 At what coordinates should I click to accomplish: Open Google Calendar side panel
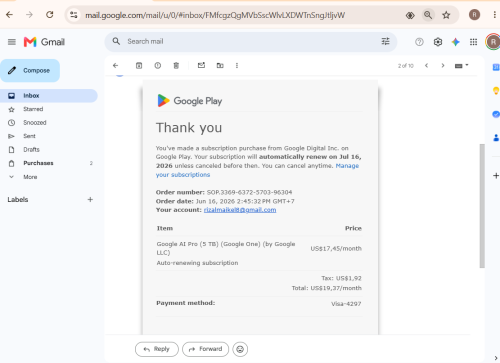point(496,67)
